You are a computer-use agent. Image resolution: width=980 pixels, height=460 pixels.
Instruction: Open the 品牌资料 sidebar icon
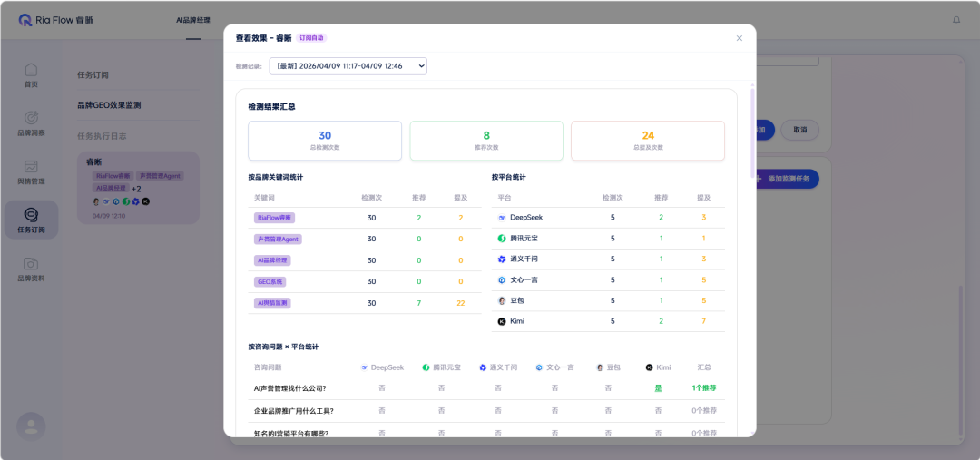(x=31, y=268)
